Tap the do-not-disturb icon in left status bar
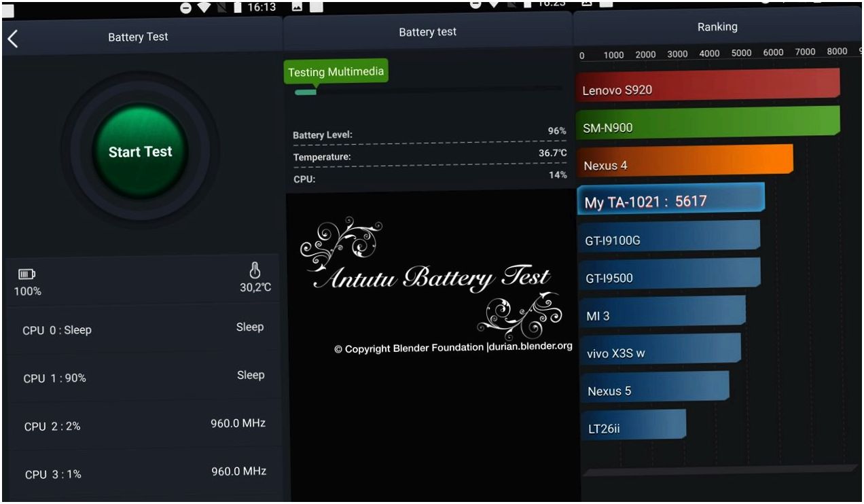Viewport: 864px width, 504px height. [x=185, y=7]
